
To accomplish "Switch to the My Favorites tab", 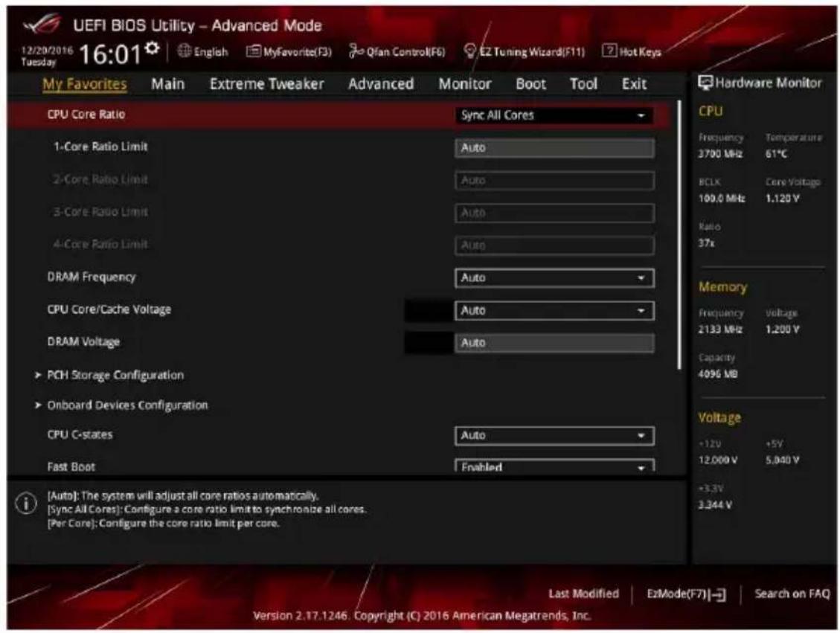I will point(85,84).
